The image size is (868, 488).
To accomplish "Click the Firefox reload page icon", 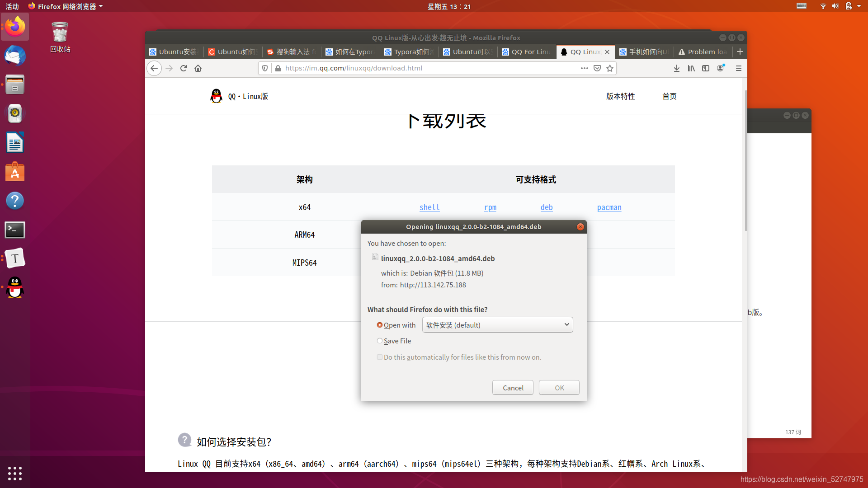I will (184, 68).
